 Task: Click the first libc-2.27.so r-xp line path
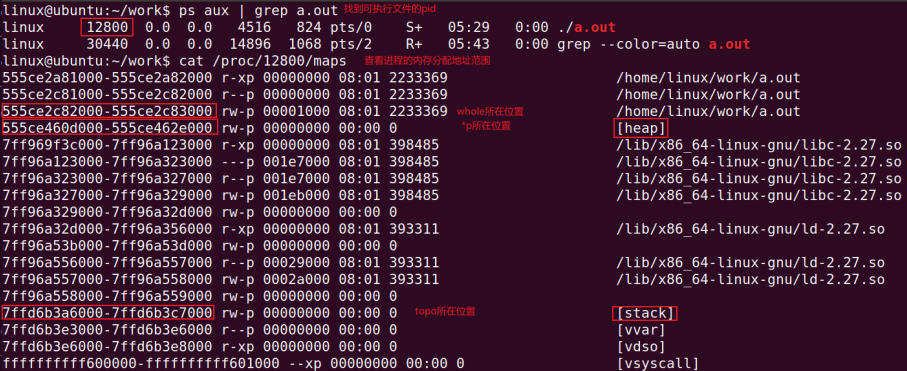point(759,145)
